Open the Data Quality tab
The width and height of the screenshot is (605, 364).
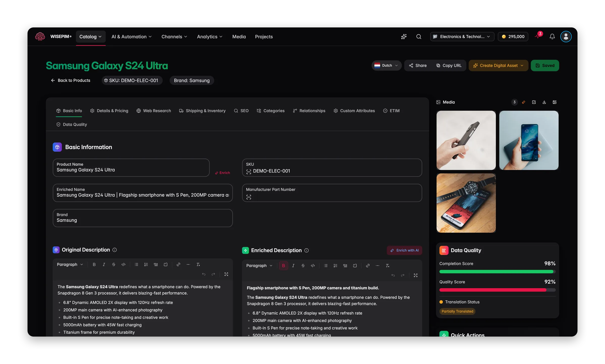[x=72, y=124]
